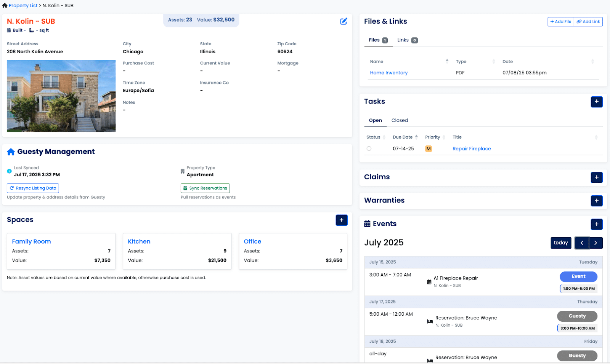
Task: Click the Sync Reservations button
Action: 205,188
